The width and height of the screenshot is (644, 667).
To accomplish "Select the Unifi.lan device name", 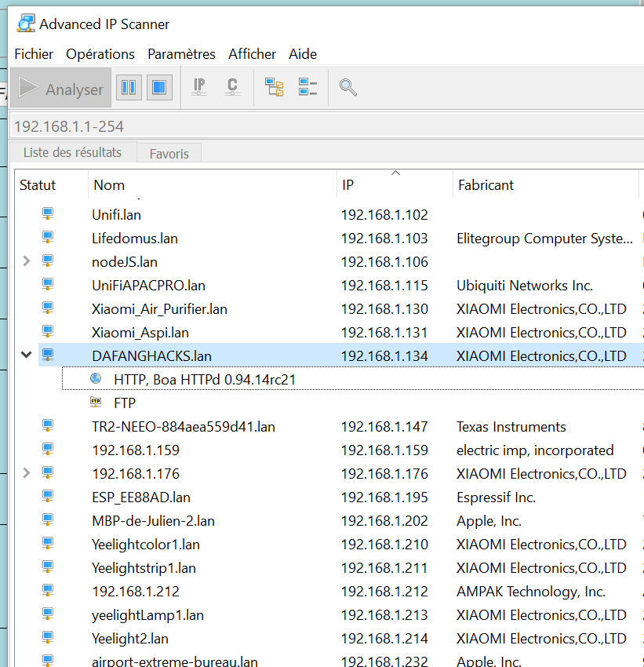I will coord(116,214).
